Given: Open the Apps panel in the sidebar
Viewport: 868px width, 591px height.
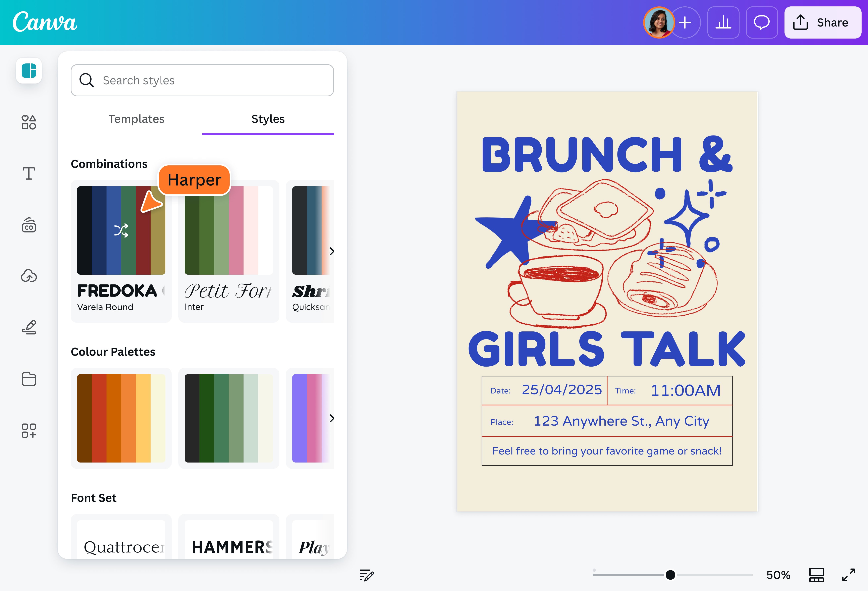Looking at the screenshot, I should coord(29,430).
